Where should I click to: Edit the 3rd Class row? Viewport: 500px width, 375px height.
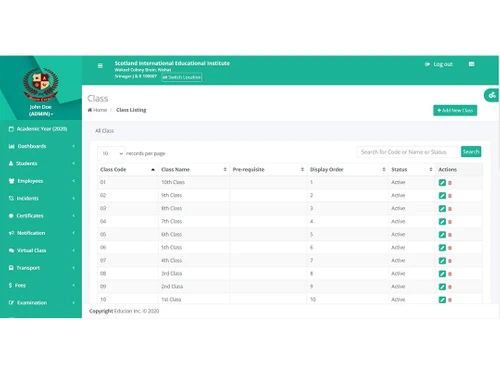pos(442,274)
